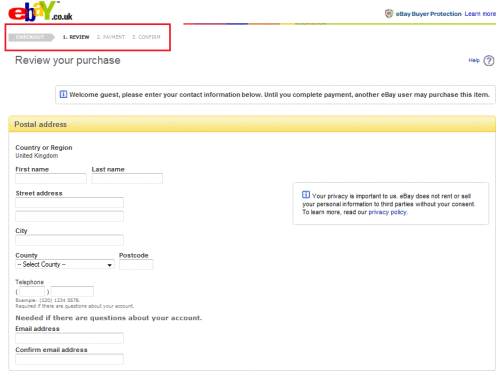500x376 pixels.
Task: Click into the First name field
Action: tap(51, 178)
